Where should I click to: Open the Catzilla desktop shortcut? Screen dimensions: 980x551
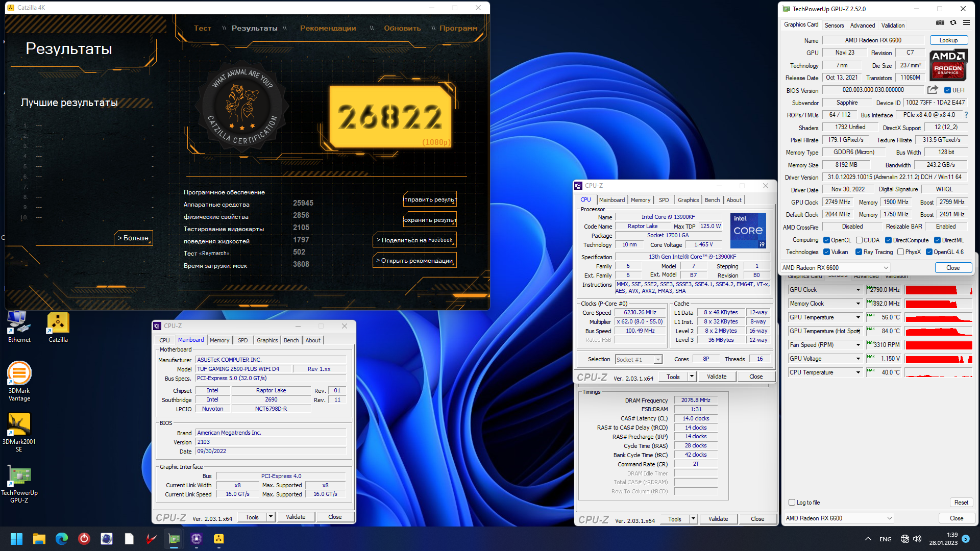[x=58, y=327]
